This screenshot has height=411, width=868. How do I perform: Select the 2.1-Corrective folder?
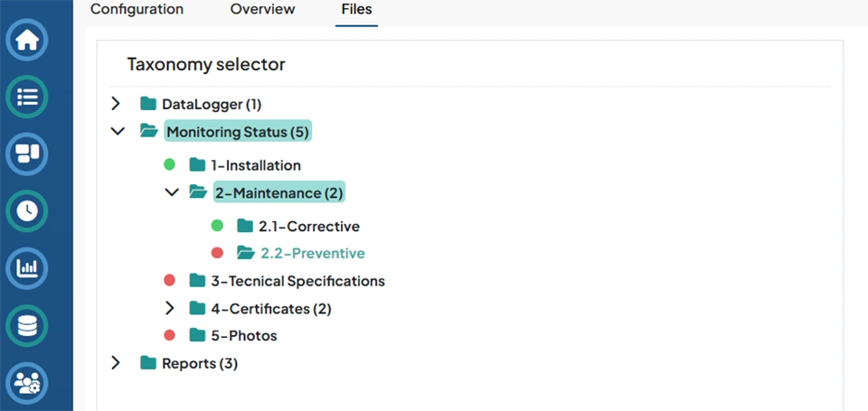309,227
